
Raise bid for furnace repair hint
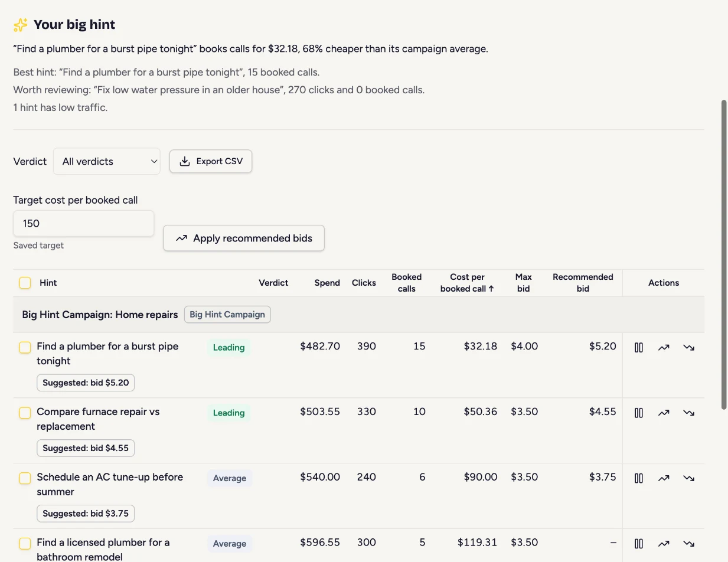pos(664,413)
